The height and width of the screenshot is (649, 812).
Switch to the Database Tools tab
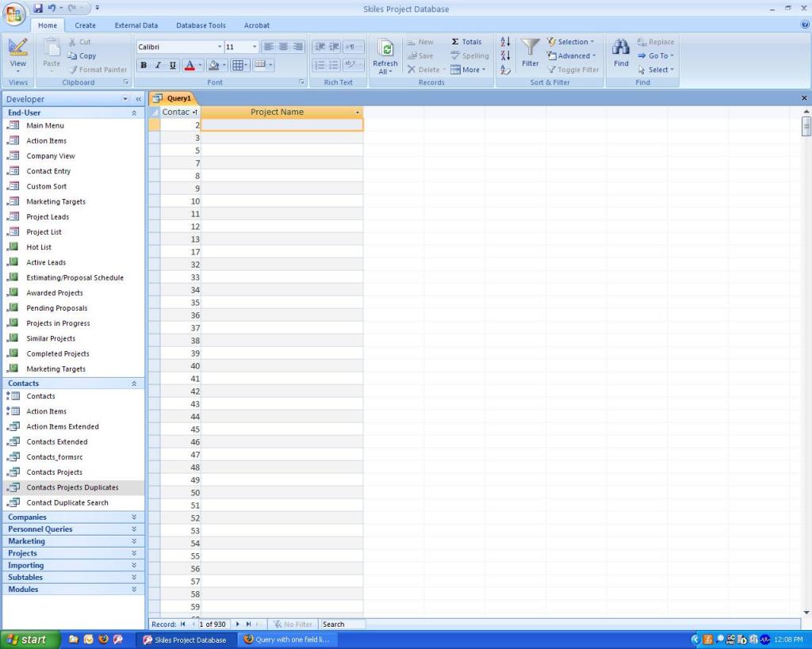[x=201, y=25]
